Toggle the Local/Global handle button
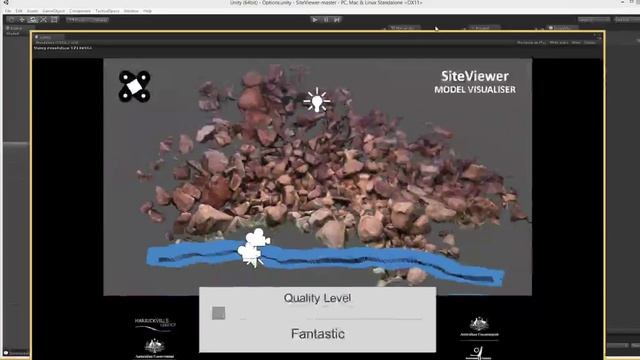This screenshot has height=360, width=640. coord(98,20)
